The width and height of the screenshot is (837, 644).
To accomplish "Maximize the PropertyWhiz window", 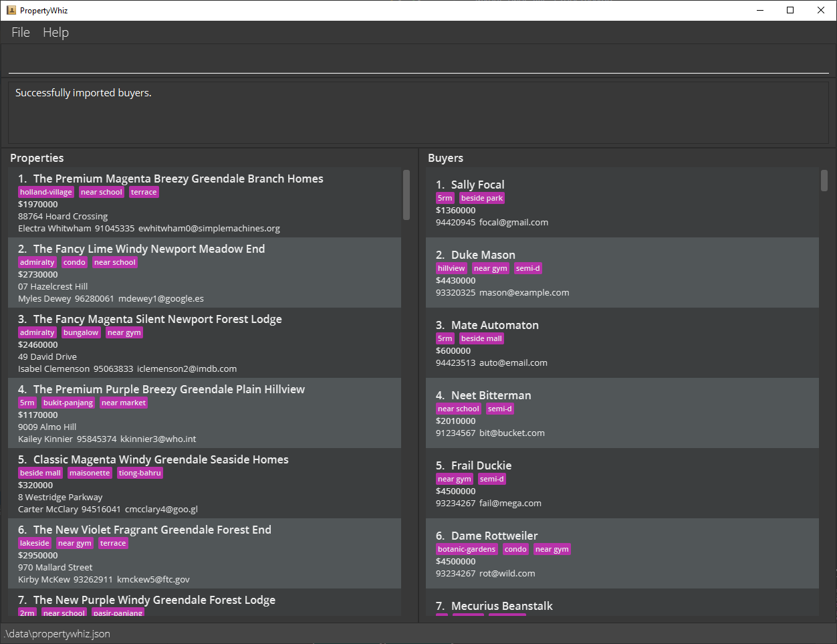I will tap(790, 10).
